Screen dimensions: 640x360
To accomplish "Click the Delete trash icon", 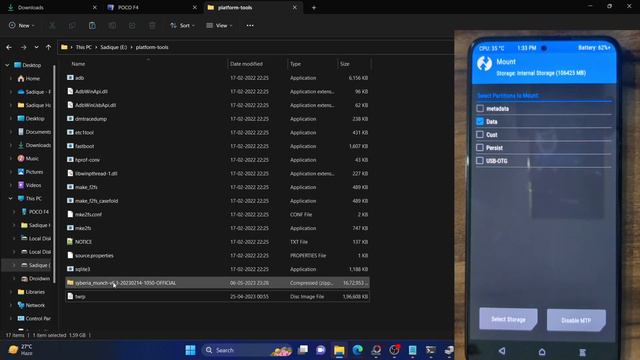I will tap(152, 26).
